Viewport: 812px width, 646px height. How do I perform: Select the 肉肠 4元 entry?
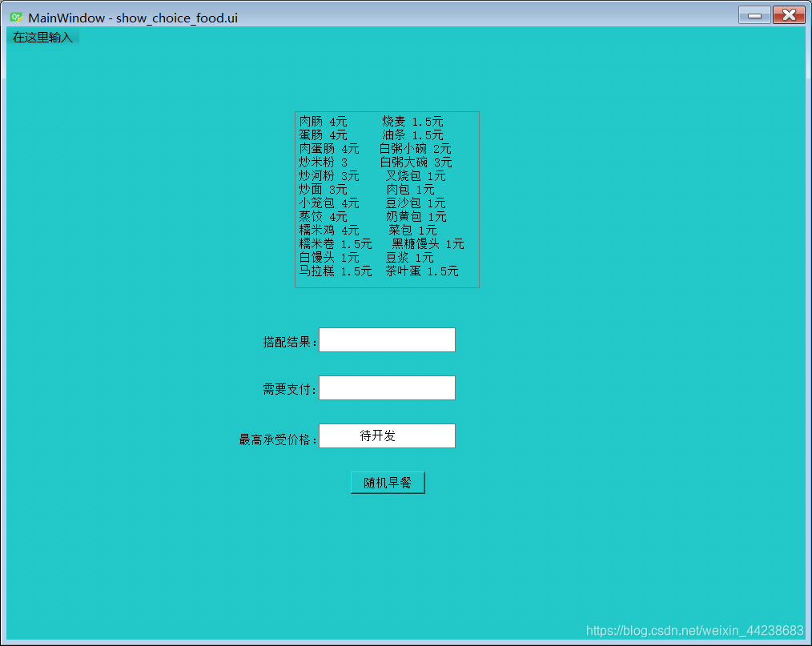pyautogui.click(x=322, y=121)
